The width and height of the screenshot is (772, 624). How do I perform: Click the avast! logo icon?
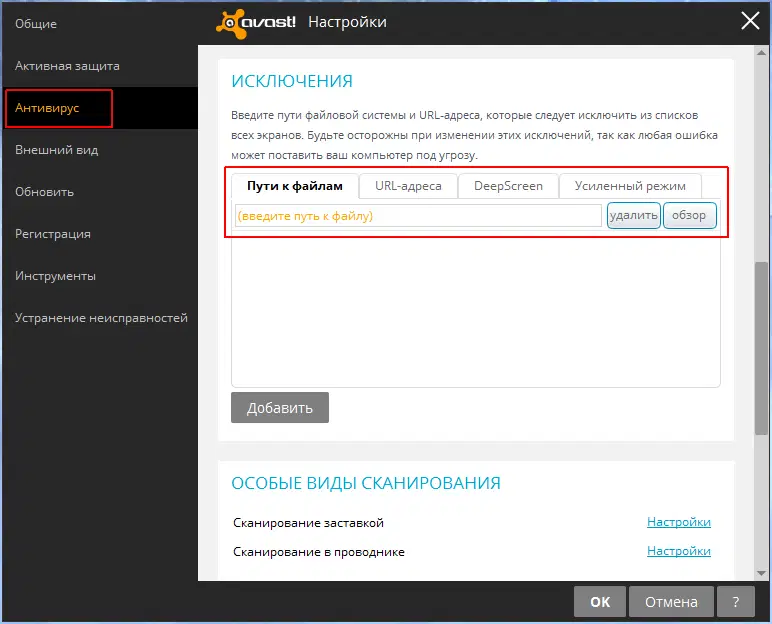pos(256,23)
